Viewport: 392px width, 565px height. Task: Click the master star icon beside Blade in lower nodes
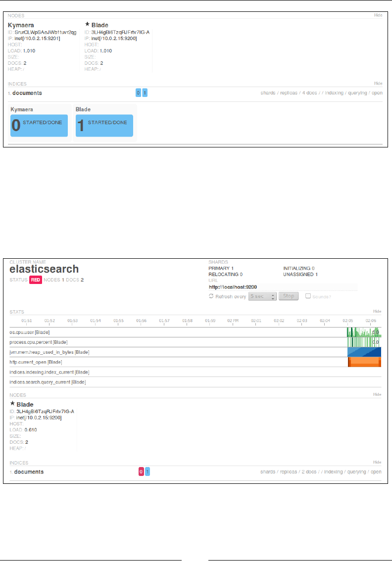(x=12, y=404)
